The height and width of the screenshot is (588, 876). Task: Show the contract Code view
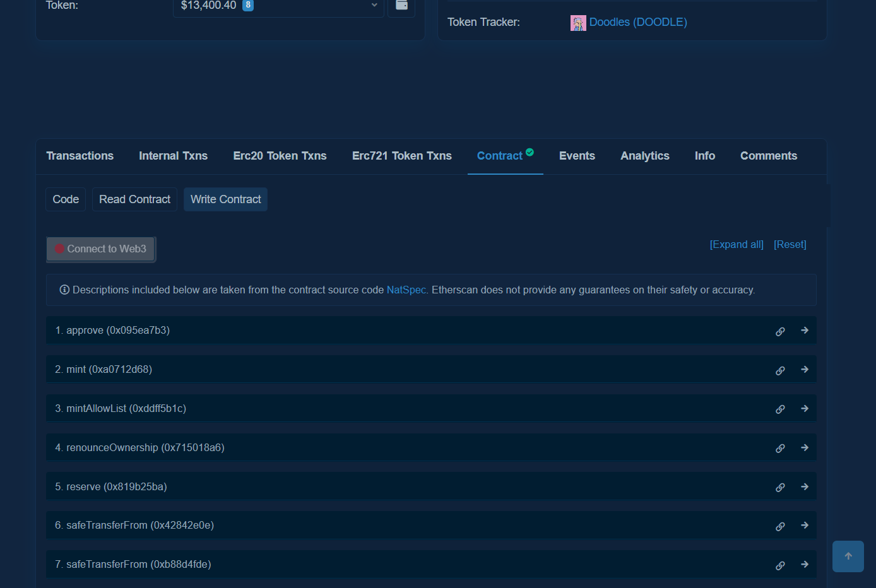coord(66,199)
